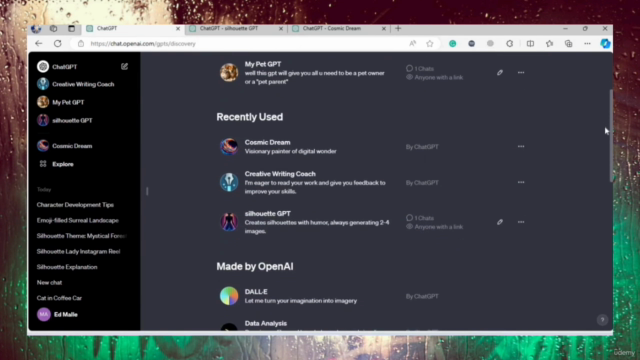Screen dimensions: 640x360
Task: Open Emoji-filled Surreal Landscape chat
Action: [78, 220]
